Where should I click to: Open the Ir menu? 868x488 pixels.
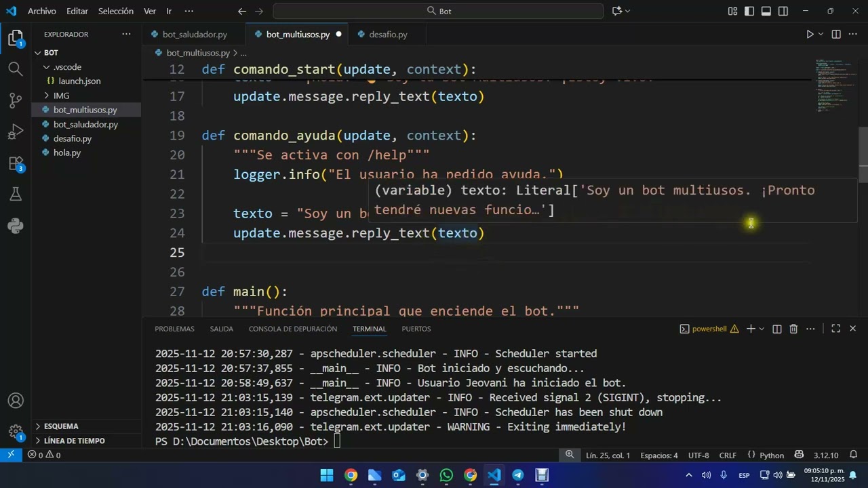(169, 11)
